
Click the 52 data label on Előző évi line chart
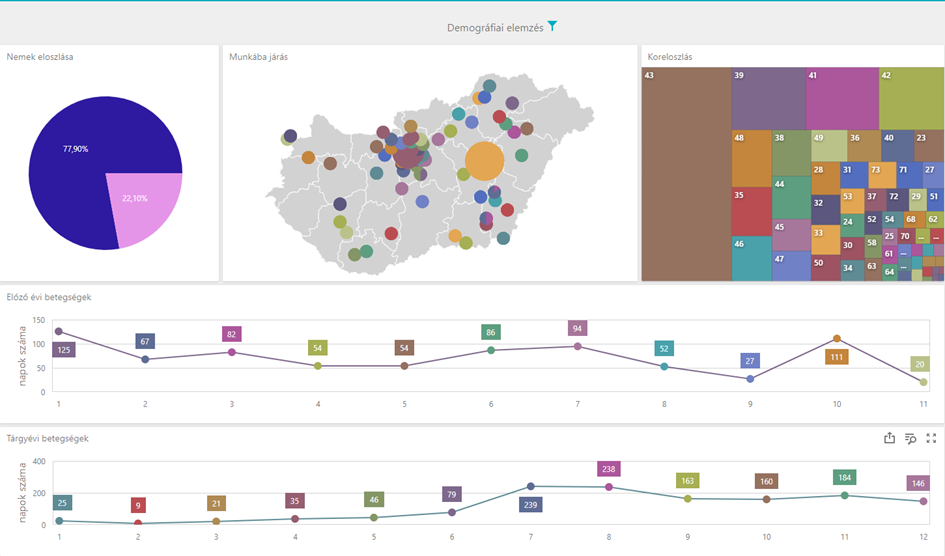click(x=664, y=348)
